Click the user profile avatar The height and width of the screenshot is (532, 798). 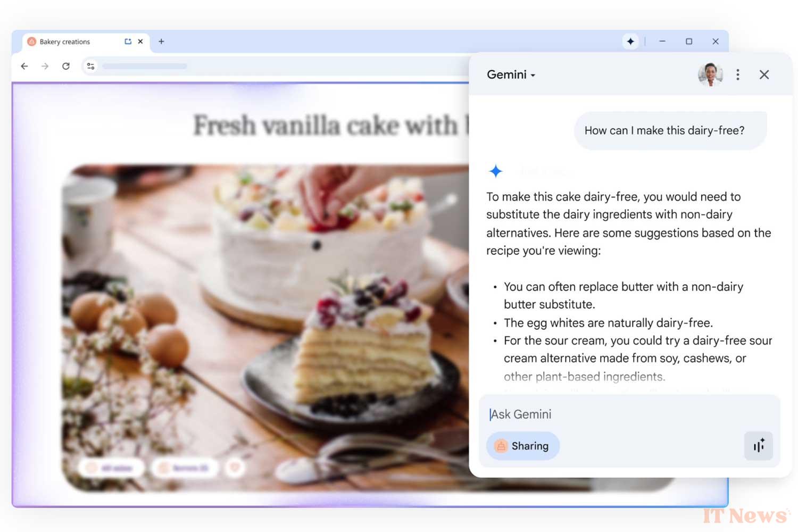[x=710, y=74]
